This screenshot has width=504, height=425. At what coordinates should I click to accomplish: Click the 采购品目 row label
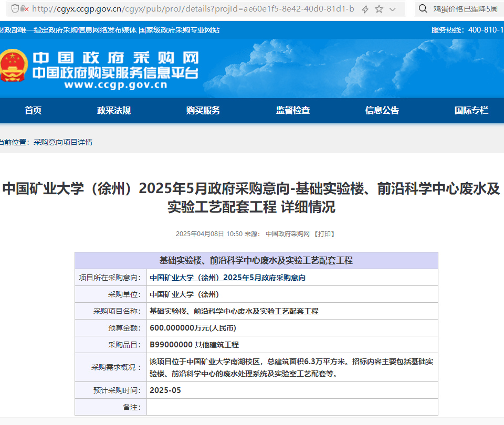point(124,345)
